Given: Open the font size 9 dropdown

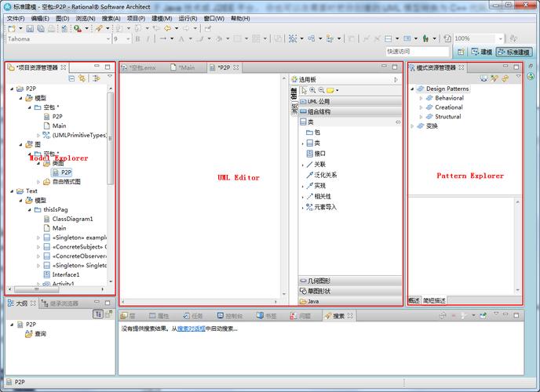Looking at the screenshot, I should (128, 39).
